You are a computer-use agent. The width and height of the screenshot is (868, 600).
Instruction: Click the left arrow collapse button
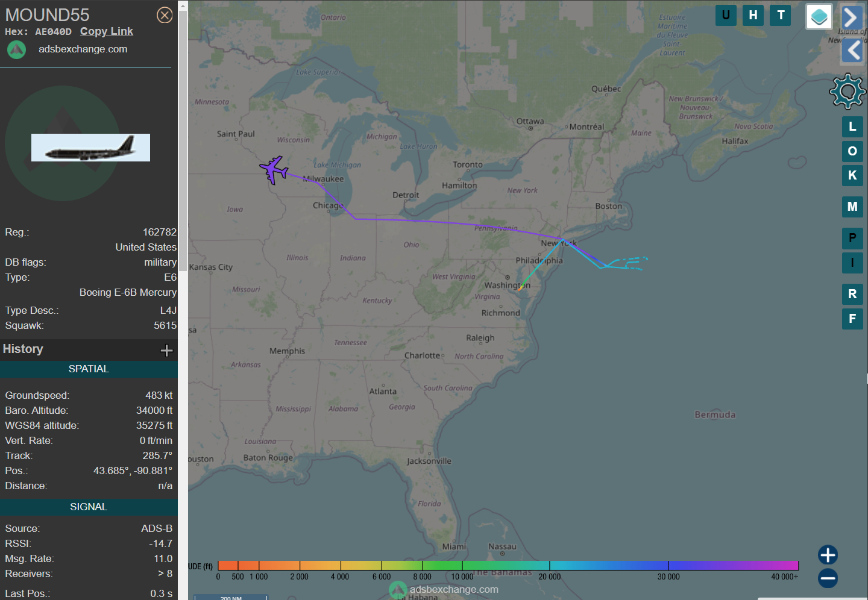(852, 51)
